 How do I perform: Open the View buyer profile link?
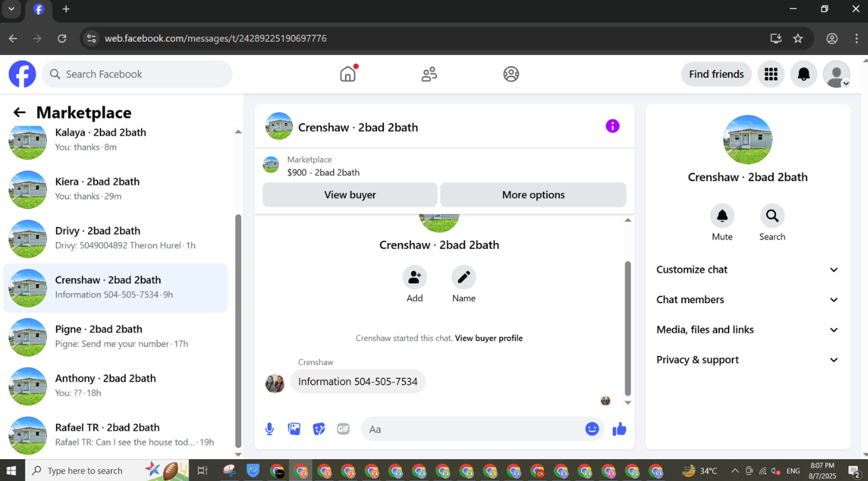coord(489,338)
